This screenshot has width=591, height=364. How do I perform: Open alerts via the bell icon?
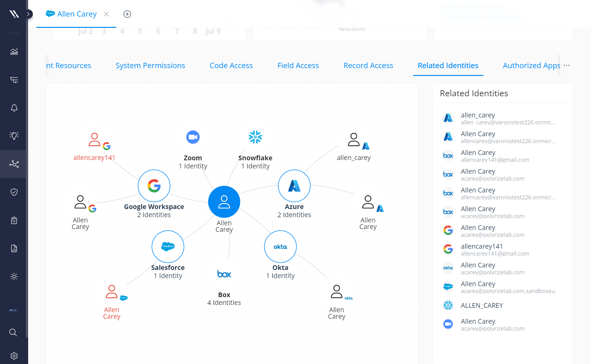[14, 108]
